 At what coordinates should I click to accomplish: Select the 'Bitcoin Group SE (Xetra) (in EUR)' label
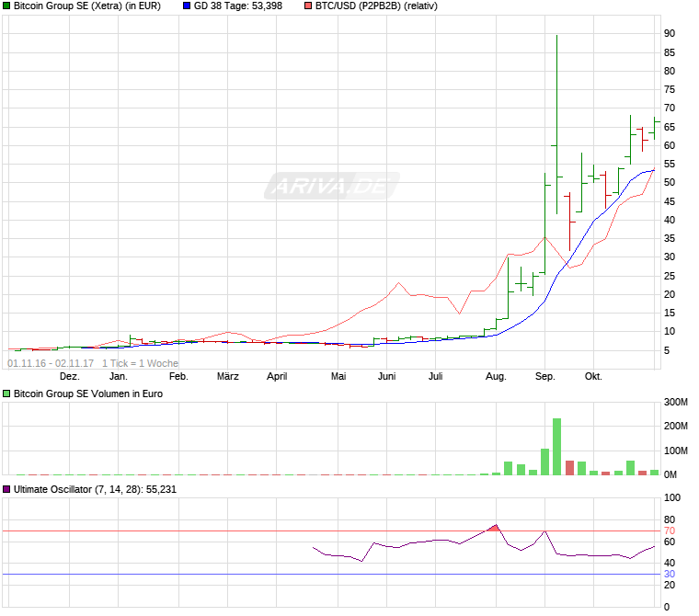click(x=87, y=6)
